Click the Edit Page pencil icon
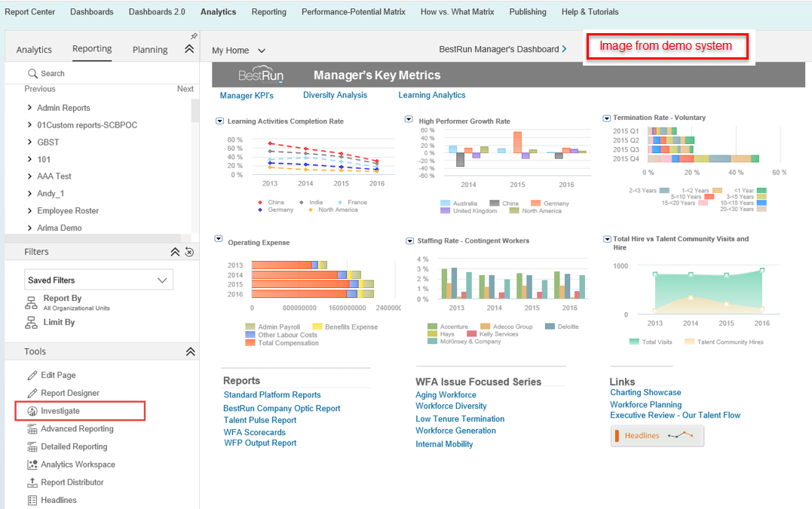 (32, 376)
